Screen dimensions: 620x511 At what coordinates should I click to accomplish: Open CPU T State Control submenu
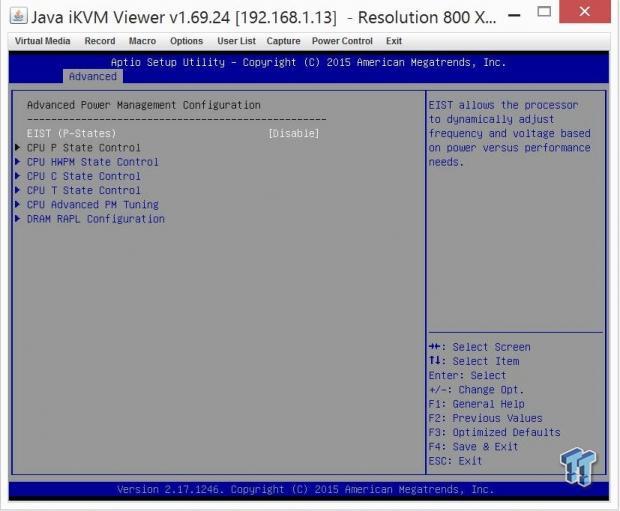pyautogui.click(x=83, y=190)
